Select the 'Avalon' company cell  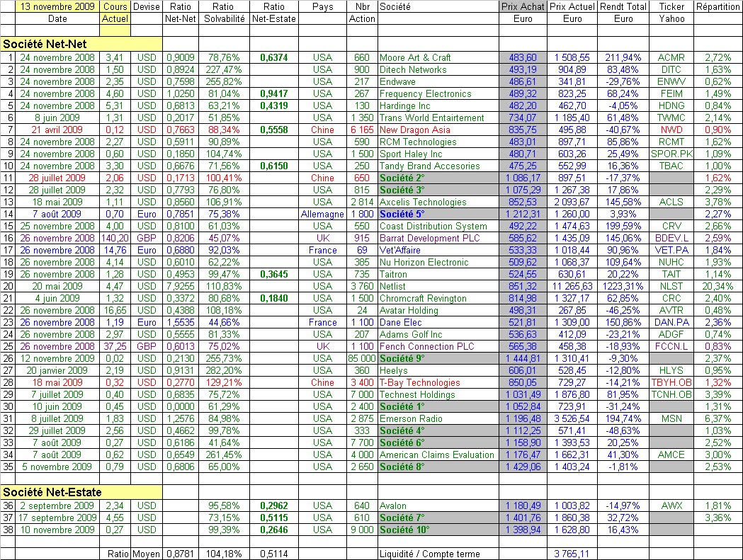438,505
